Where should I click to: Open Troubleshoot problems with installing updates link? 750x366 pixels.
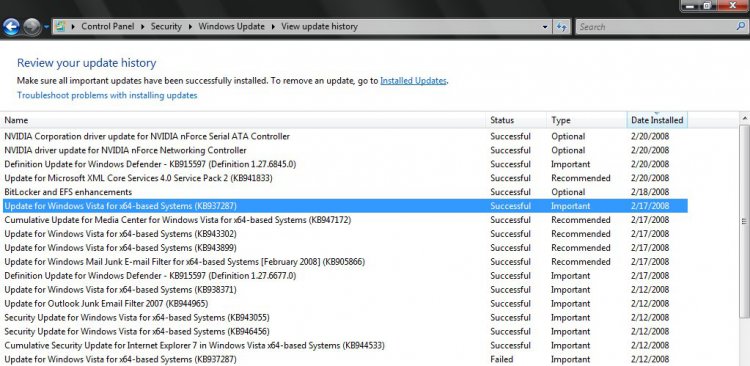[x=107, y=95]
